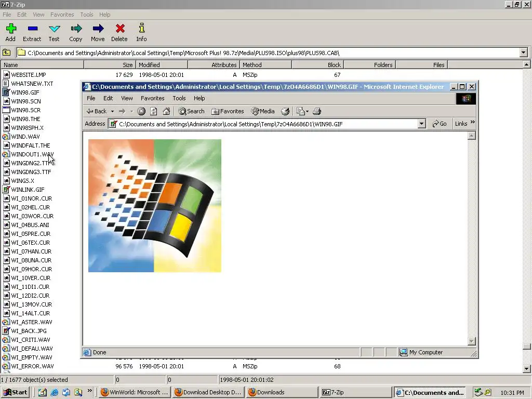Open the Media bar in Internet Explorer
The height and width of the screenshot is (399, 532).
coord(263,111)
